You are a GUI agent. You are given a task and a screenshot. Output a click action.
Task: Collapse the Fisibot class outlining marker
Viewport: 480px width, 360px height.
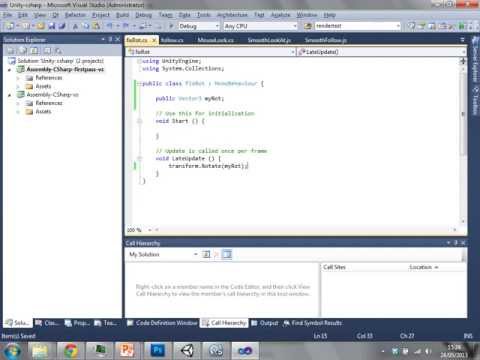click(x=139, y=83)
